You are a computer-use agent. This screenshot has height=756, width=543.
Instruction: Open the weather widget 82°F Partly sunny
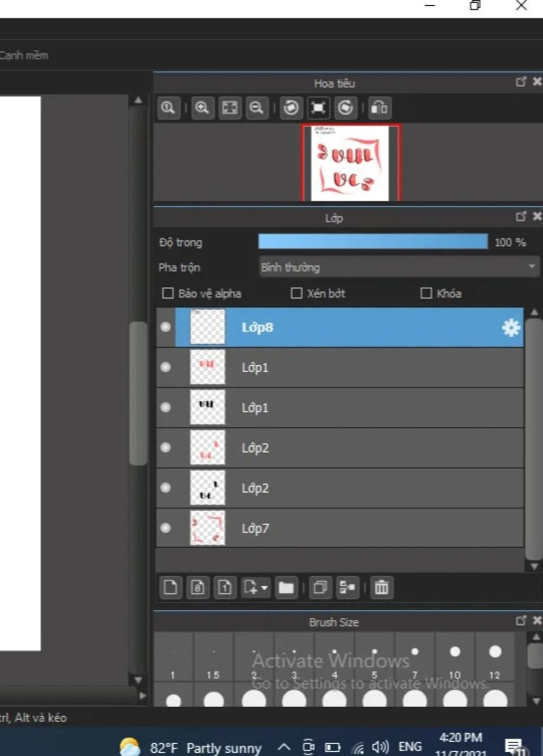click(x=190, y=748)
